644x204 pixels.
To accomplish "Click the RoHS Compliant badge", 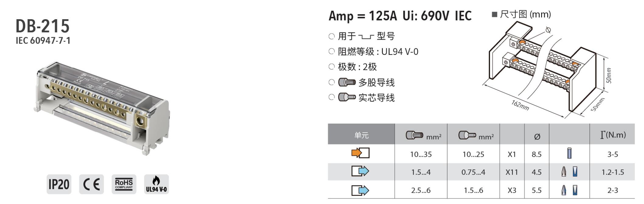I will [124, 184].
